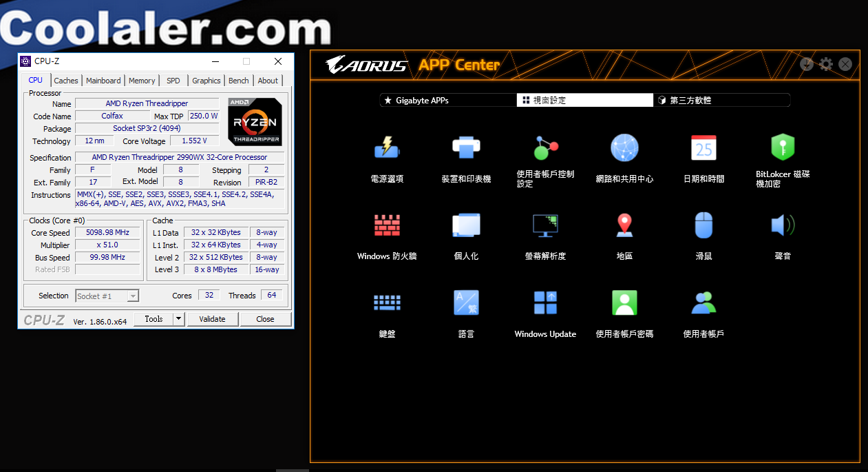868x472 pixels.
Task: Open the Memory tab in CPU-Z
Action: (142, 81)
